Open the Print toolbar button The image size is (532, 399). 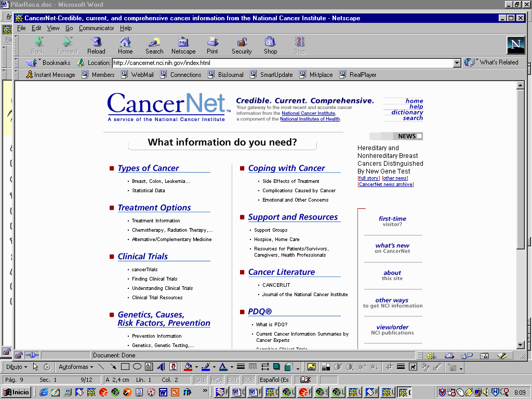212,45
